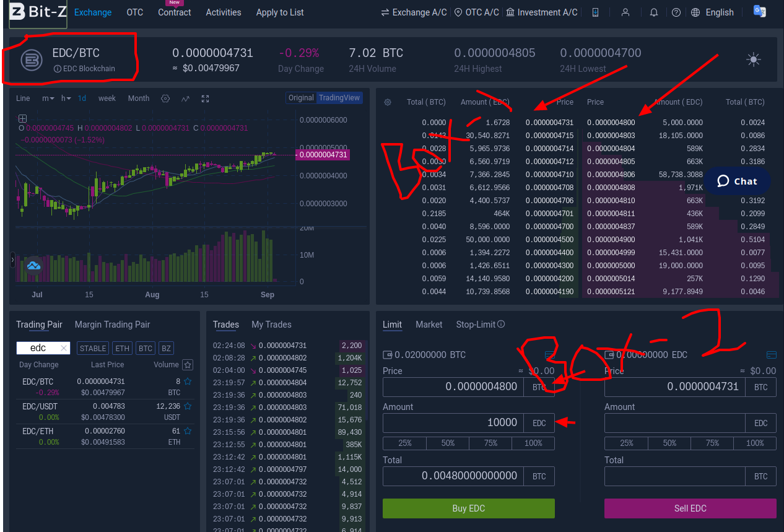Open Stop-Limit info icon
This screenshot has width=784, height=532.
pyautogui.click(x=501, y=324)
